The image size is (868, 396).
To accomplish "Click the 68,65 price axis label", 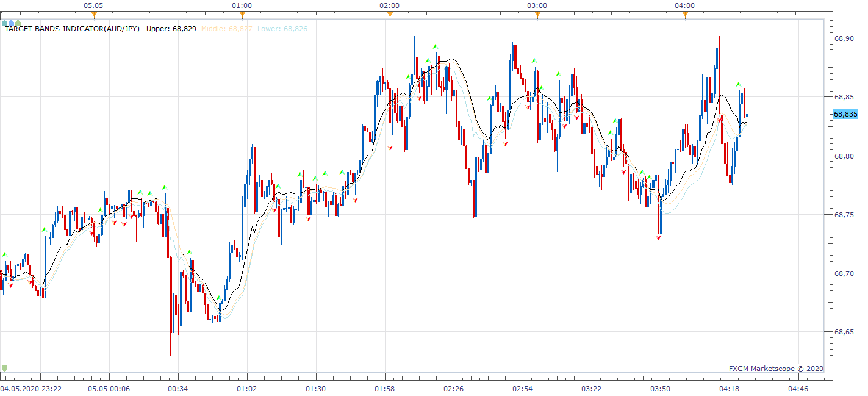I will (843, 332).
